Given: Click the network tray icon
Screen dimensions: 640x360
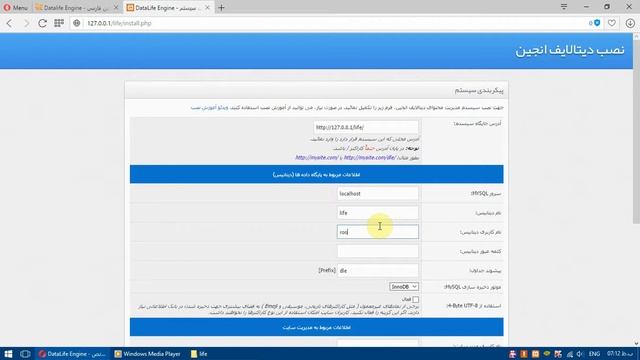Looking at the screenshot, I should pos(569,354).
